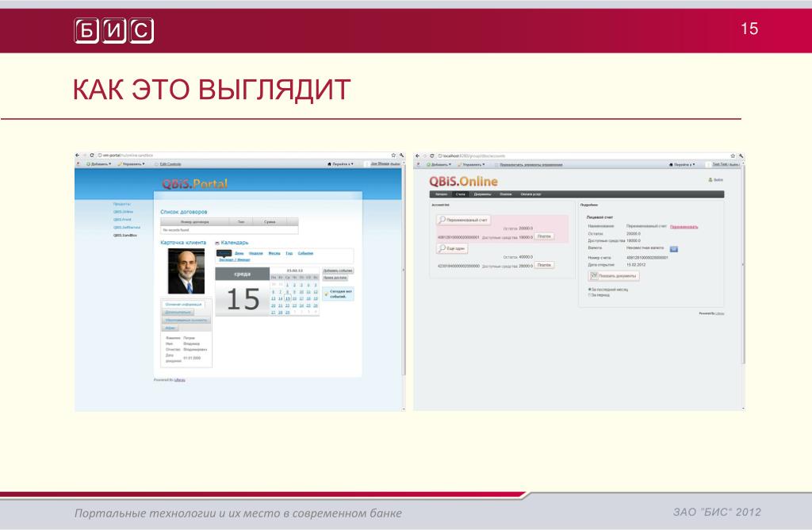
Task: Select date 22 in mini calendar
Action: 287,305
